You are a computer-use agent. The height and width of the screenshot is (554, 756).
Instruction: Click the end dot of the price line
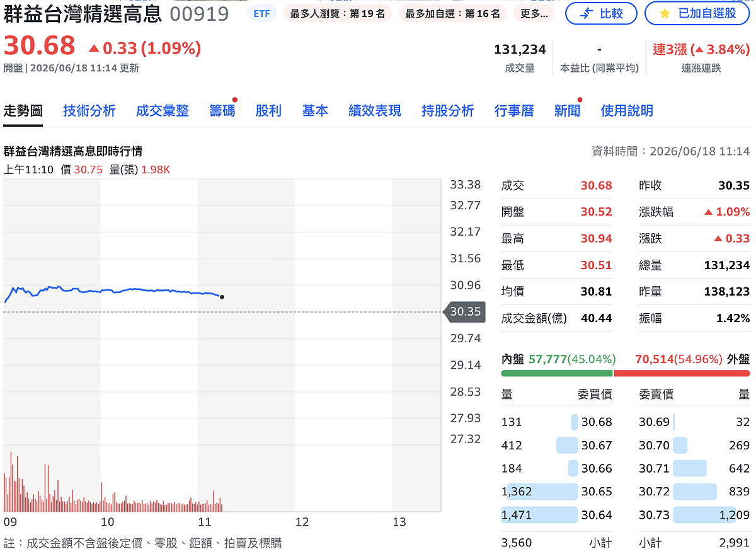(x=222, y=297)
